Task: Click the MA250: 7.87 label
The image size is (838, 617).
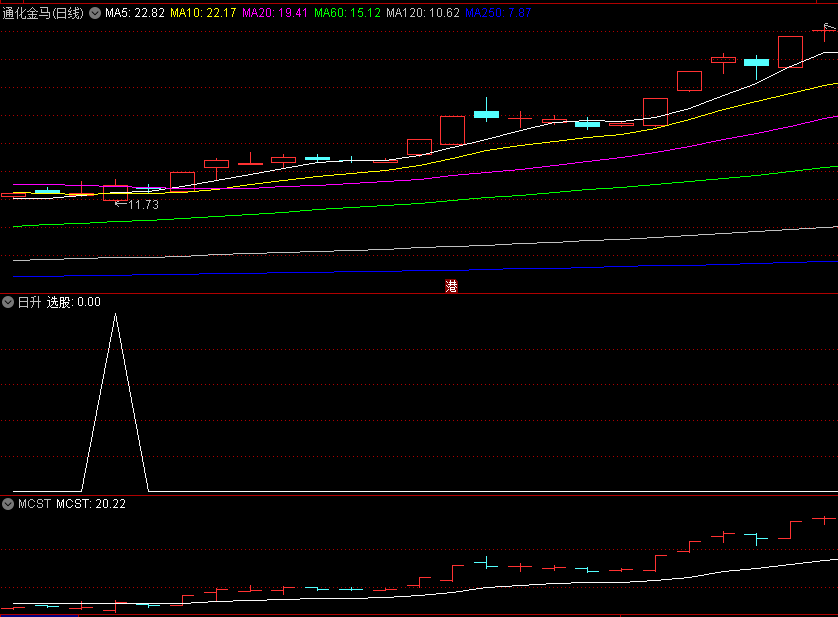Action: (x=498, y=13)
